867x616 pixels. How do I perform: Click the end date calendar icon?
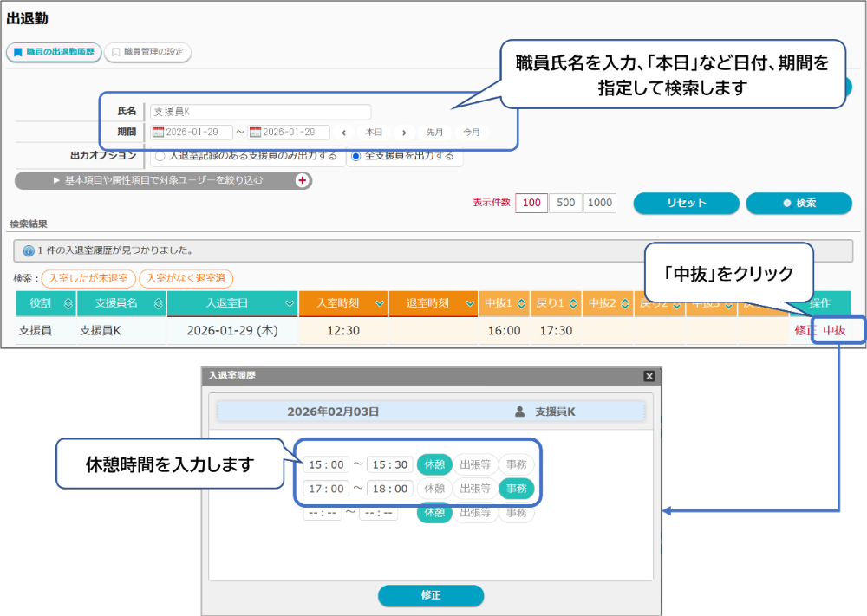[x=255, y=133]
